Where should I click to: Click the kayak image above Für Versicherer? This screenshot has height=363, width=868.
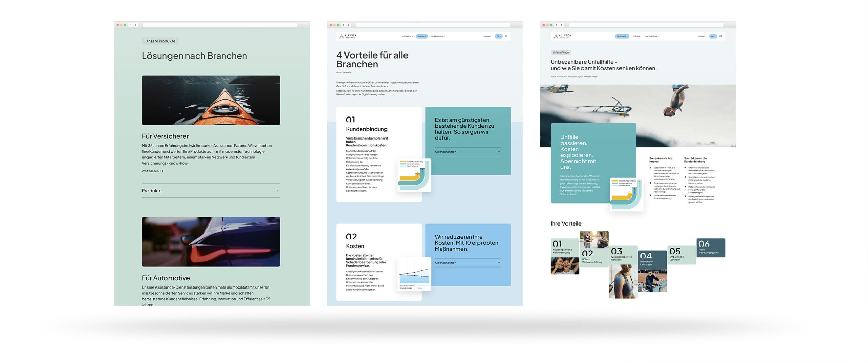pyautogui.click(x=211, y=100)
